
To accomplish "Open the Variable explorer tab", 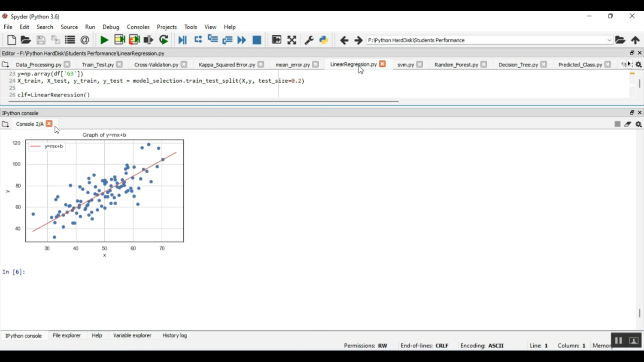I will click(132, 335).
